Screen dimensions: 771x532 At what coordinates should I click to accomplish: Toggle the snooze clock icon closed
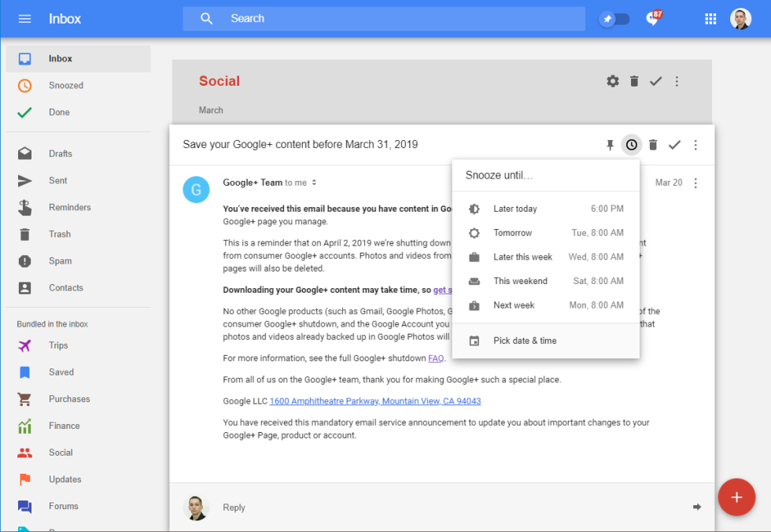coord(631,145)
